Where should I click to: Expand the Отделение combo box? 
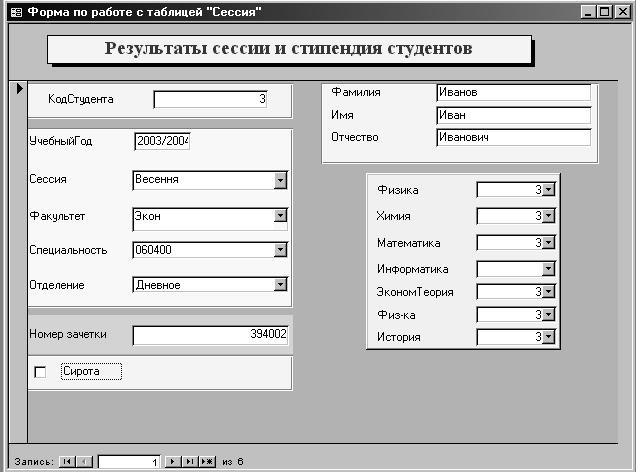[280, 284]
